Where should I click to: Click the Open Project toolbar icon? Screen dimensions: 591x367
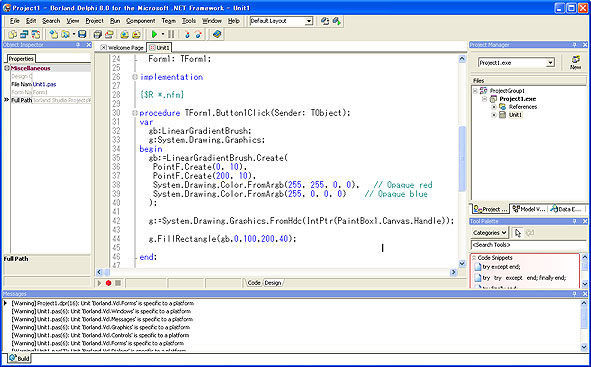tap(109, 34)
